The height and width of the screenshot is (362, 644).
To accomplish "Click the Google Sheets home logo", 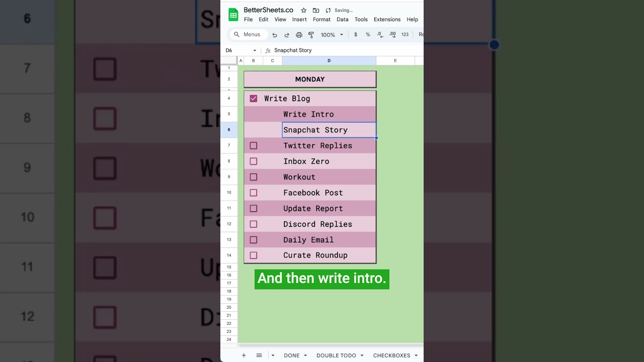I will click(233, 15).
